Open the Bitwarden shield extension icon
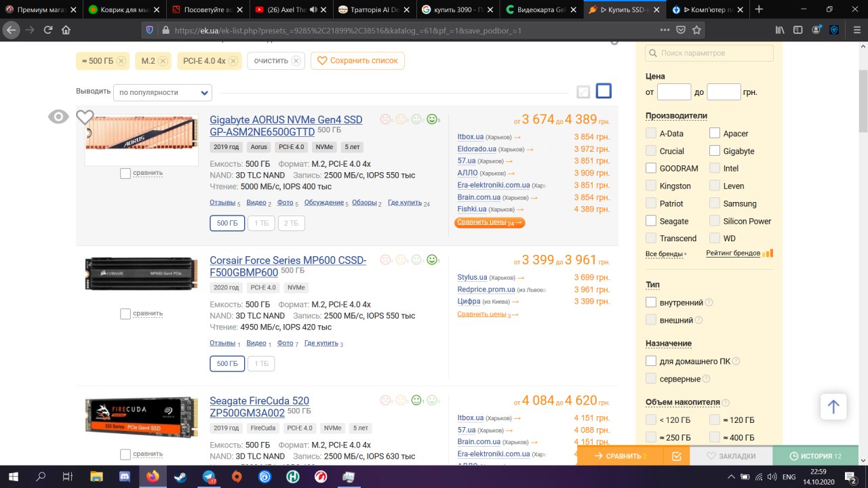The width and height of the screenshot is (868, 488). (x=834, y=30)
